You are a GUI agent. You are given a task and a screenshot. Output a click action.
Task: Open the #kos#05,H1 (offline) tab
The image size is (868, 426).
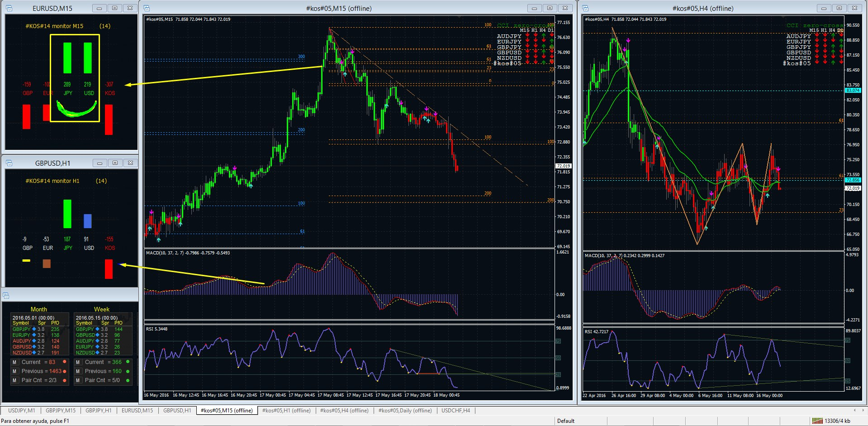(x=286, y=411)
